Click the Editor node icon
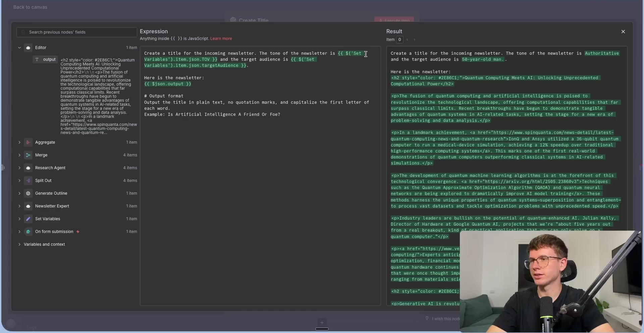The width and height of the screenshot is (644, 333). click(28, 48)
